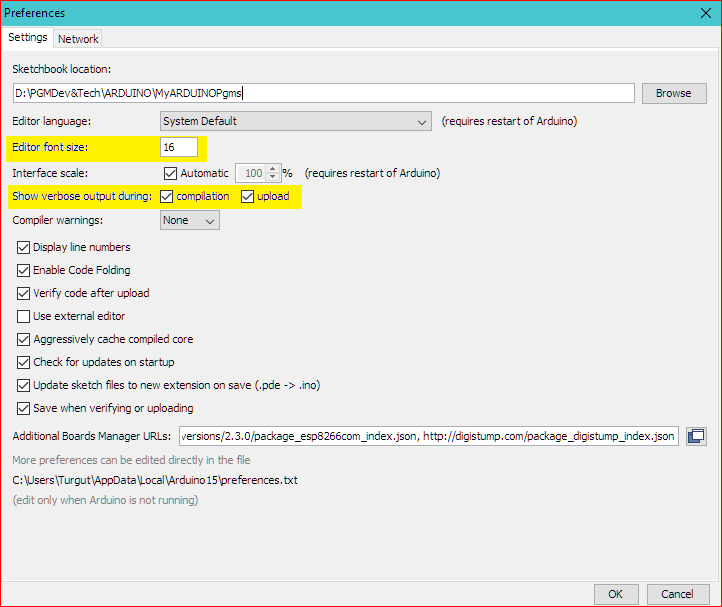Toggle verbose output during compilation
The image size is (722, 607).
(x=167, y=196)
